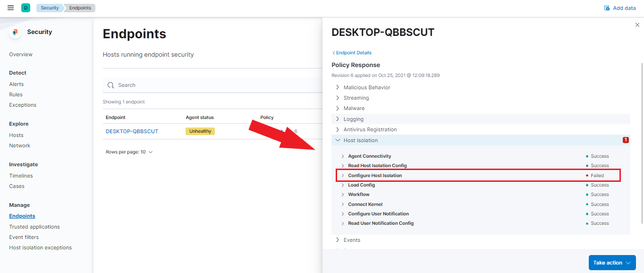Click the red error count badge

pyautogui.click(x=626, y=140)
